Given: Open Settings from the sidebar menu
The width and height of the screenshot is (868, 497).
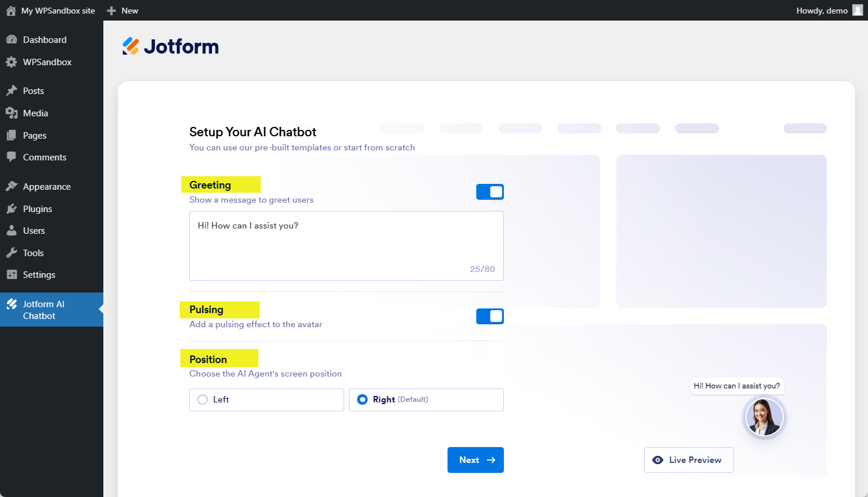Looking at the screenshot, I should pos(13,274).
